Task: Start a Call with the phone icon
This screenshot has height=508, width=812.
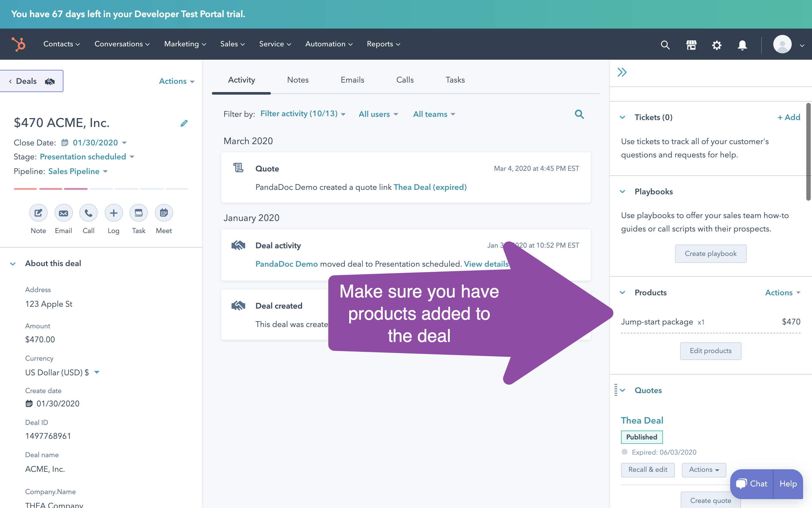Action: [88, 213]
